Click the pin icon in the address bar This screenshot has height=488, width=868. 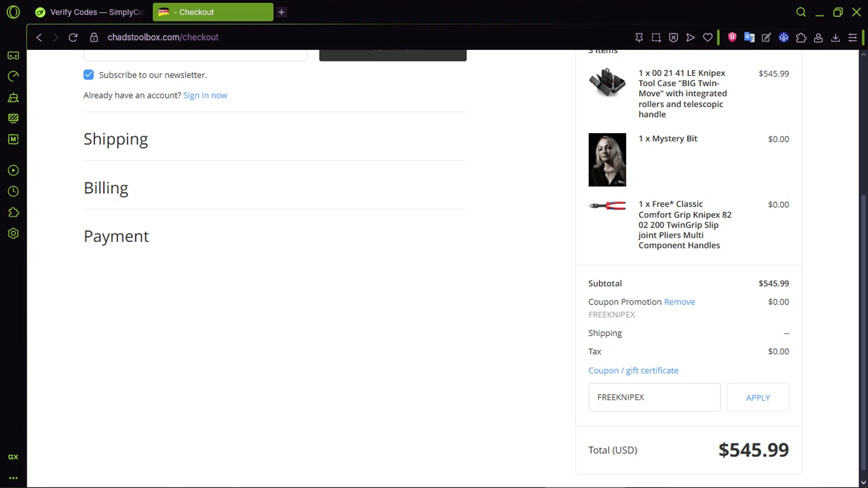click(639, 37)
